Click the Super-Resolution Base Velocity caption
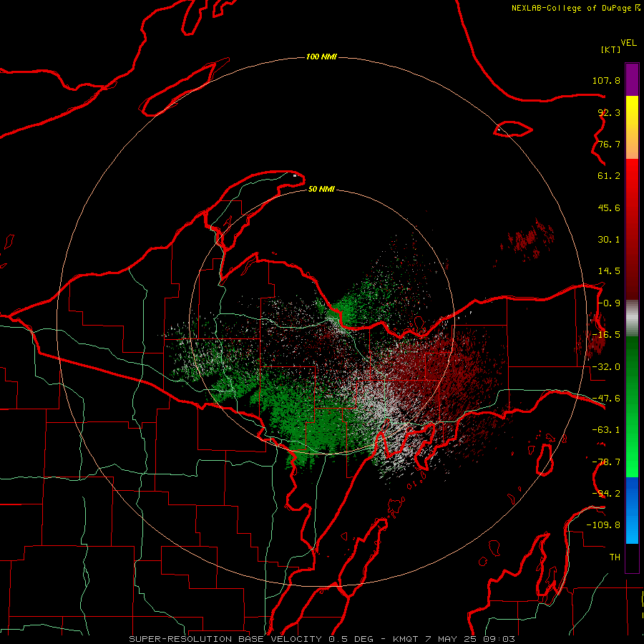This screenshot has height=644, width=644. click(x=321, y=639)
